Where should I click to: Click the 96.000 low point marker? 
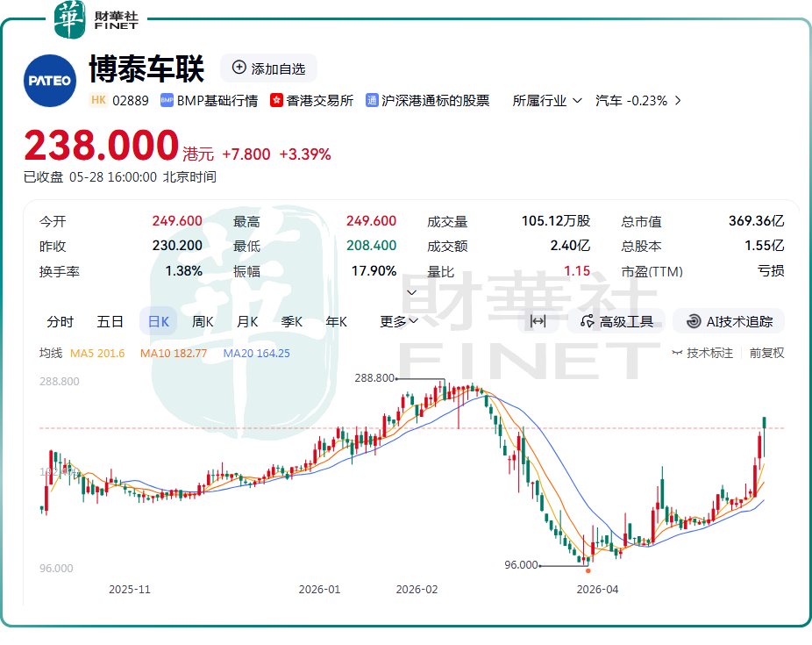588,570
